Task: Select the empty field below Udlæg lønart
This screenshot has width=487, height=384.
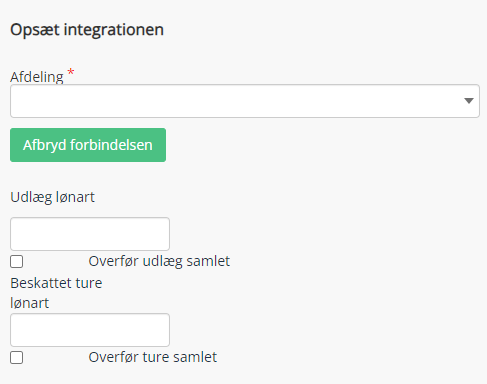Action: pos(90,234)
